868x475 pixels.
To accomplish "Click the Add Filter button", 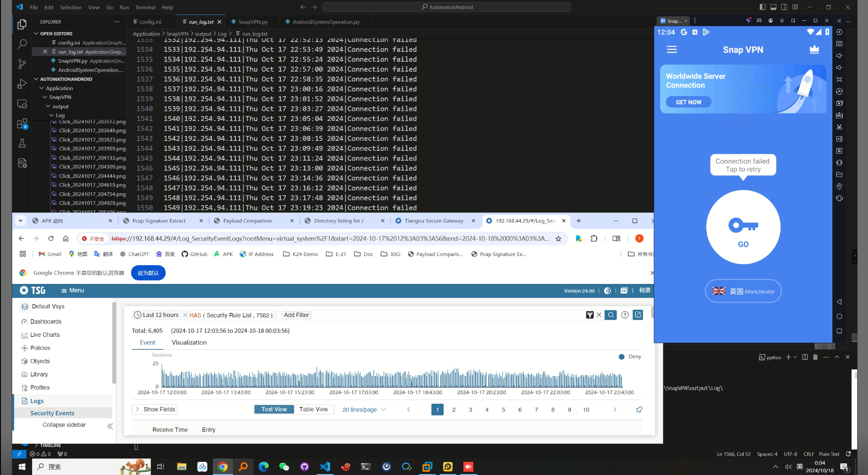I will coord(296,315).
